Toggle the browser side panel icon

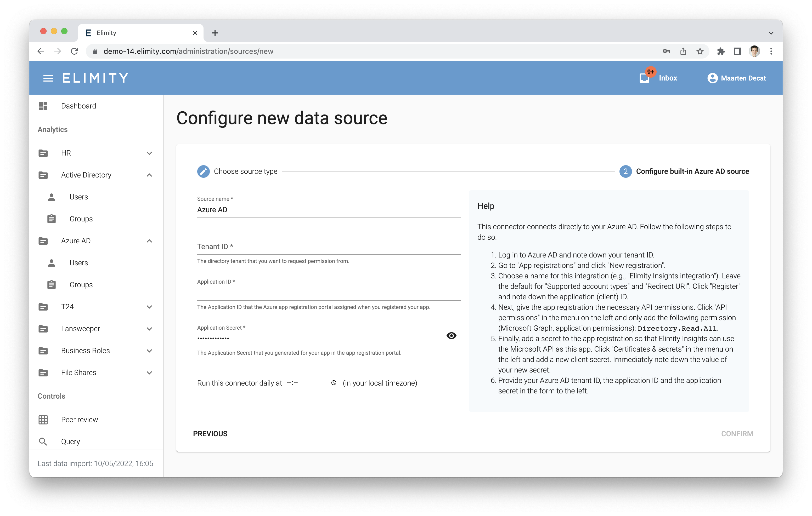(737, 51)
